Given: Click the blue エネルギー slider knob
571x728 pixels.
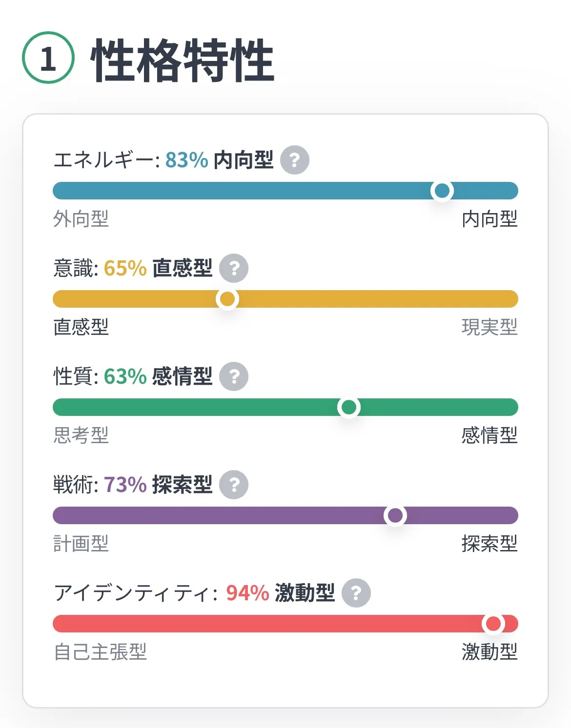Looking at the screenshot, I should [x=442, y=191].
